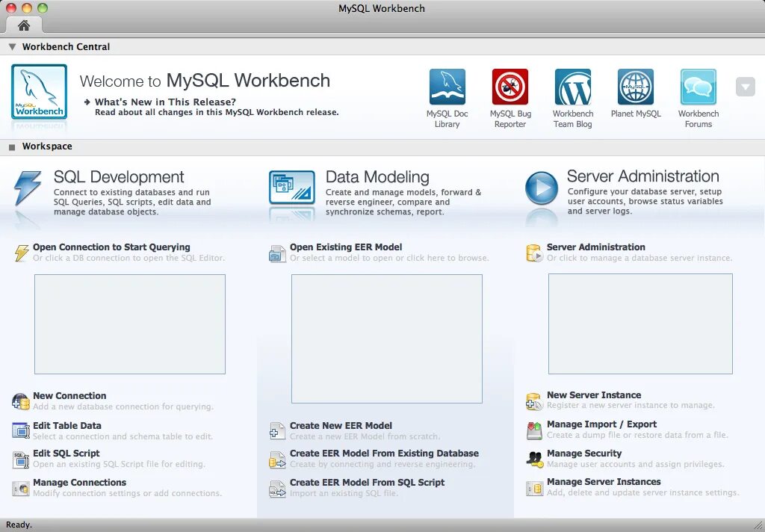Click Manage Import / Export text link
Viewport: 765px width, 532px height.
point(601,424)
